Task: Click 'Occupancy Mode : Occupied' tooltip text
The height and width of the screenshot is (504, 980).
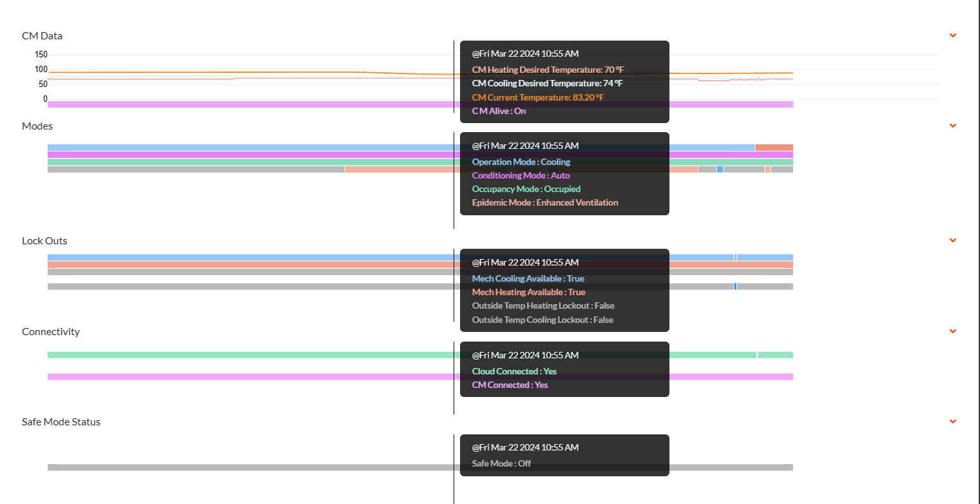Action: click(x=526, y=189)
